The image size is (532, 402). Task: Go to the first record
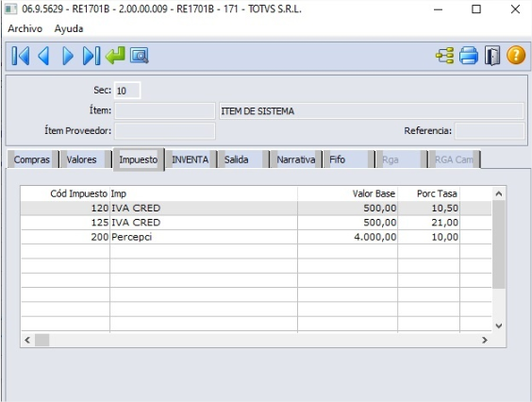(21, 56)
